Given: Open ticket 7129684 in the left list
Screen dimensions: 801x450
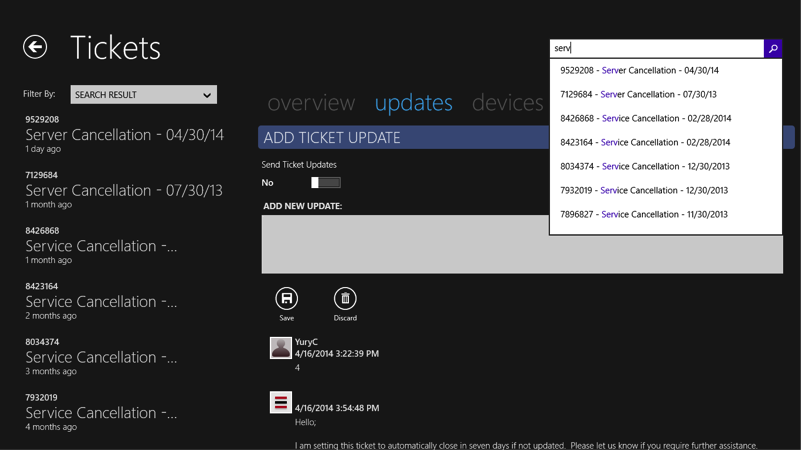Looking at the screenshot, I should (124, 190).
